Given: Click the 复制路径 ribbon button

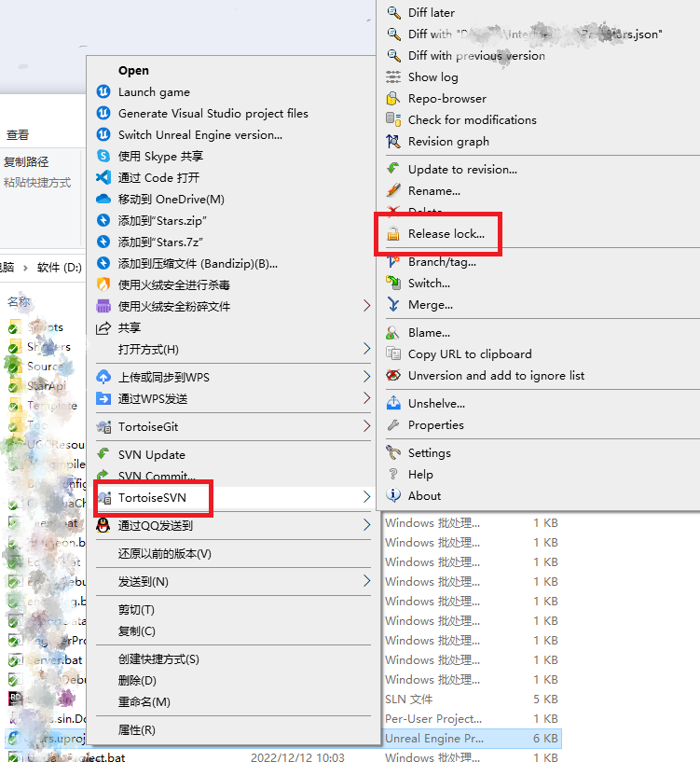Looking at the screenshot, I should [26, 162].
